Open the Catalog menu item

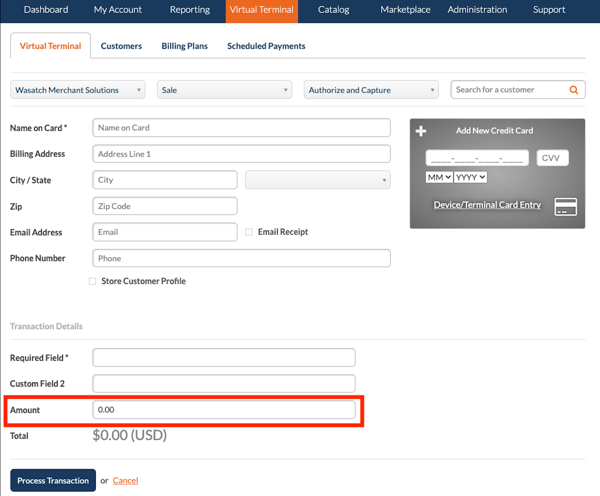(x=333, y=10)
